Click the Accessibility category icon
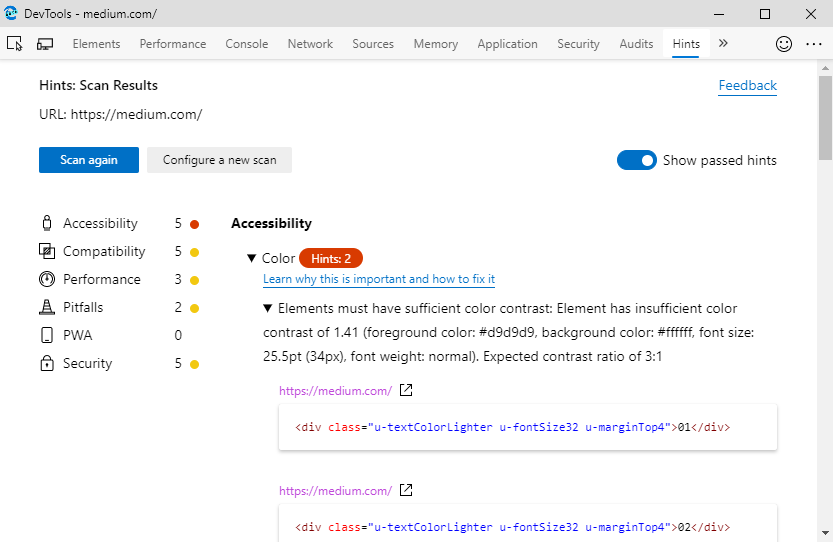 pyautogui.click(x=47, y=223)
